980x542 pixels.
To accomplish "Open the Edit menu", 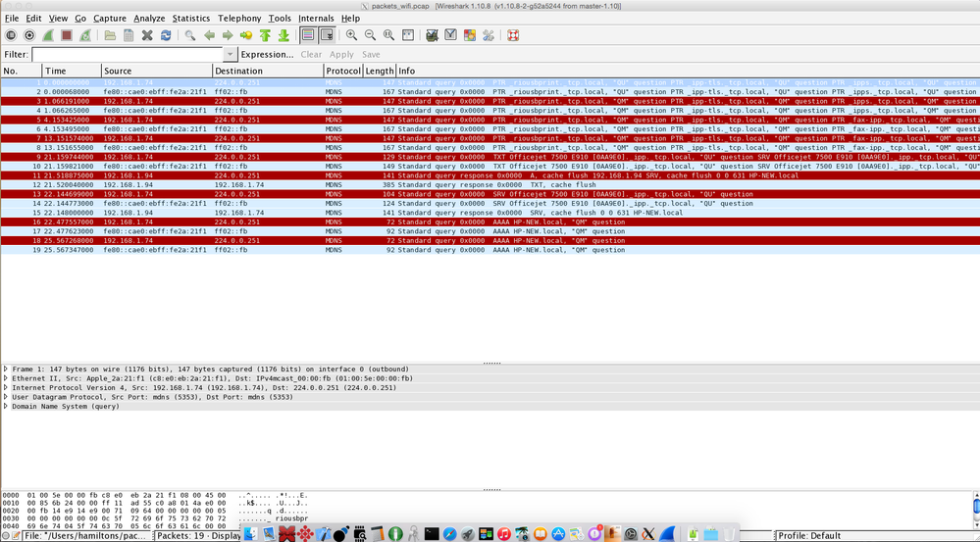I will (33, 19).
